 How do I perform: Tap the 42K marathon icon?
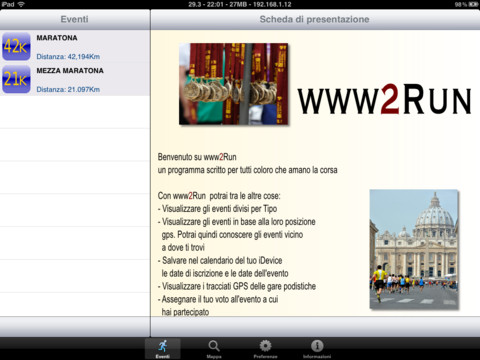pyautogui.click(x=16, y=46)
